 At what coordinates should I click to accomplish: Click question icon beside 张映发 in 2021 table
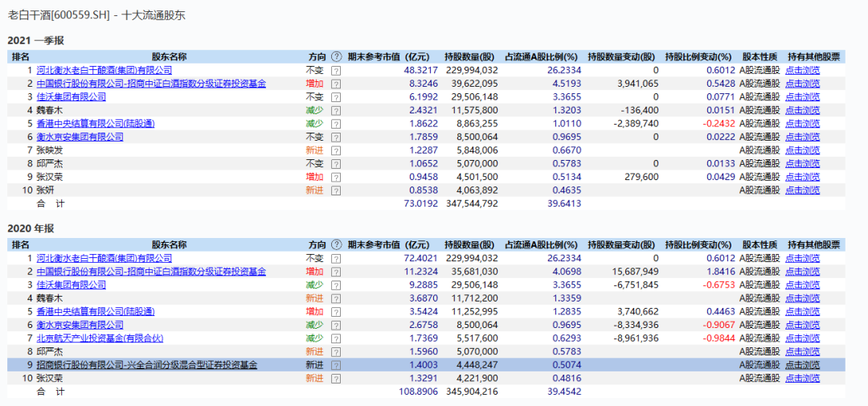[x=336, y=150]
